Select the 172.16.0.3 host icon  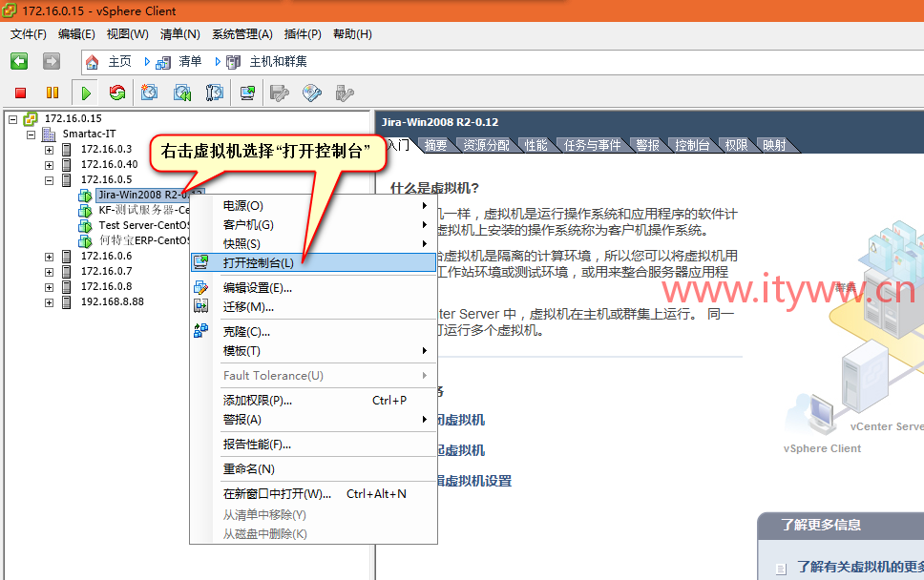click(67, 150)
